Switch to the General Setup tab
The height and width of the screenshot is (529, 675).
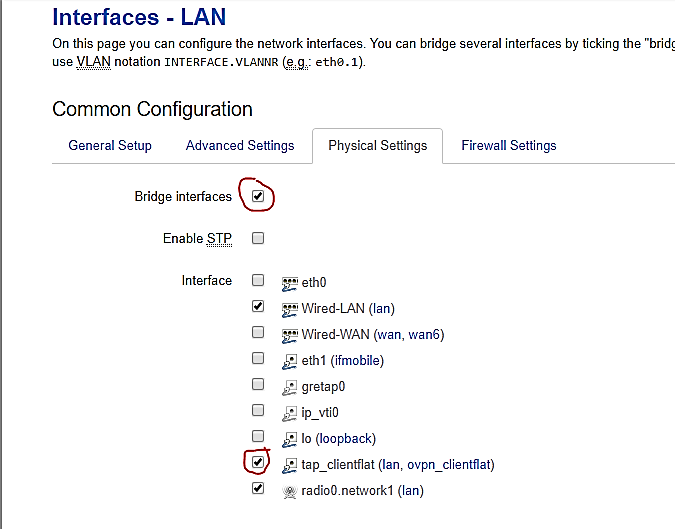(110, 146)
